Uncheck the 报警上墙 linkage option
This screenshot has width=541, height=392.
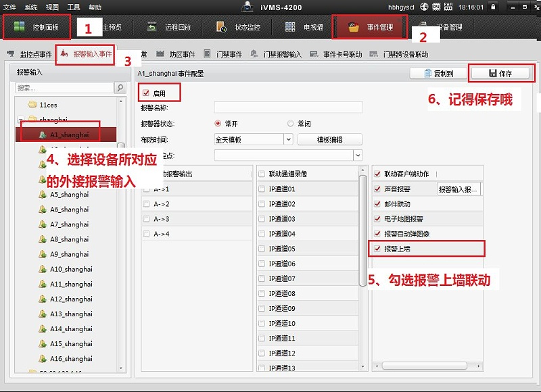tap(377, 248)
